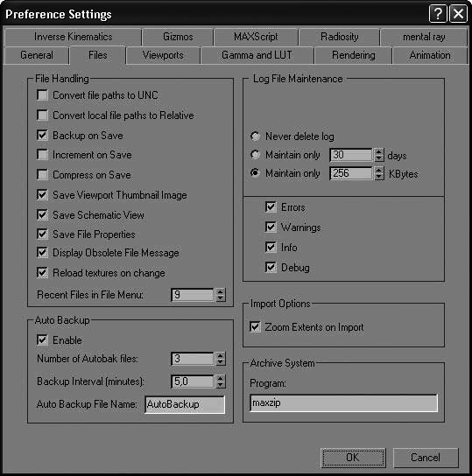Confirm settings with OK button
Viewport: 472px width, 476px height.
point(353,458)
